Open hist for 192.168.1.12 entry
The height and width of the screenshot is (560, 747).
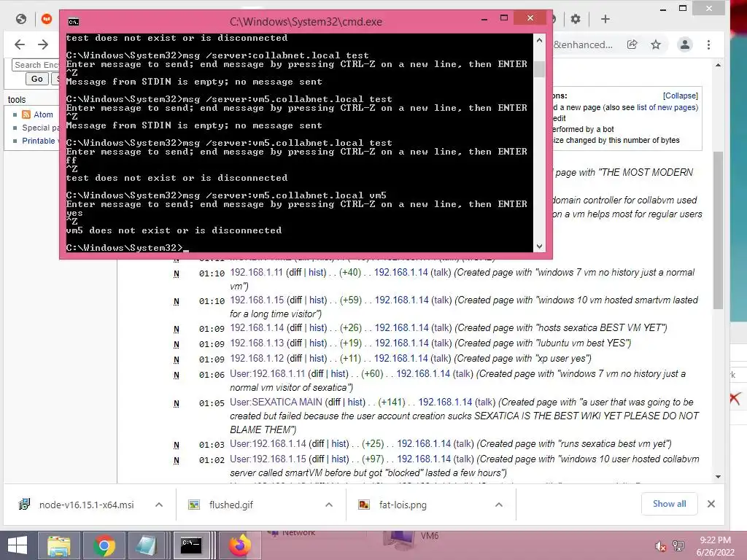[318, 358]
